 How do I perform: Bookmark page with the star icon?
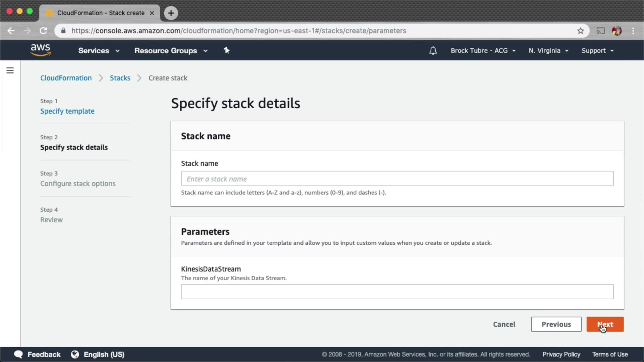(581, 31)
